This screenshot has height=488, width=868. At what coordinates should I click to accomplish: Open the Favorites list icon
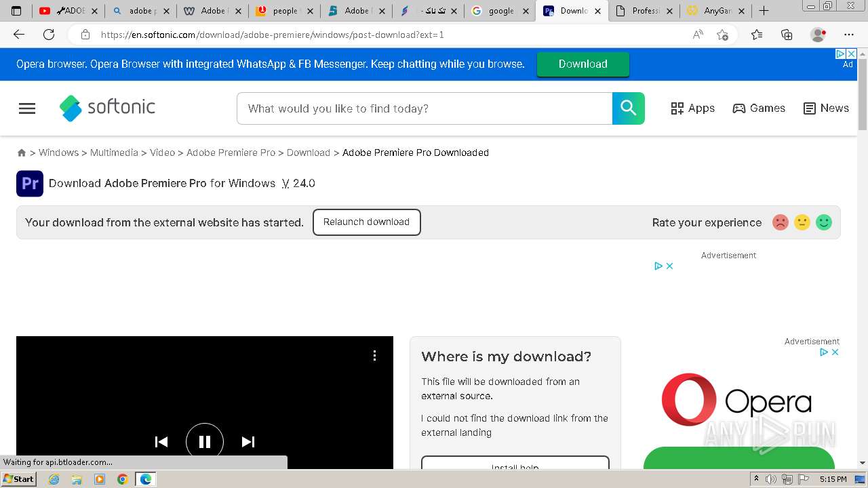tap(757, 35)
